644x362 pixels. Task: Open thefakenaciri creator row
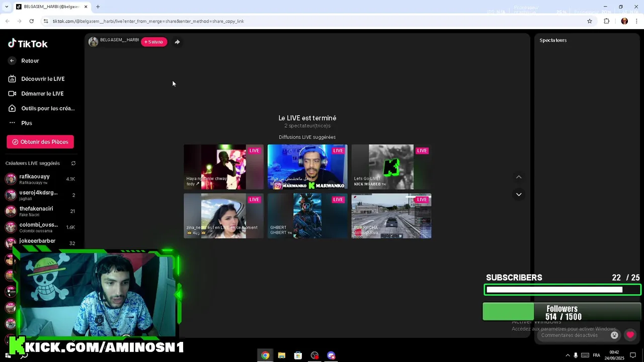40,211
